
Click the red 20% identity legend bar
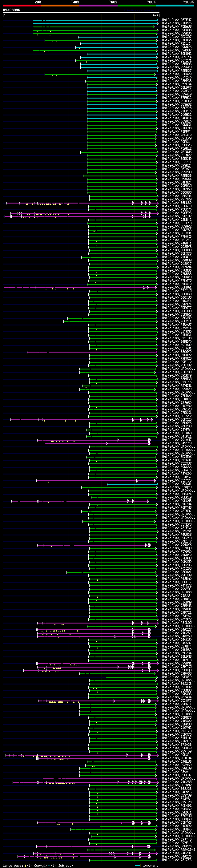tap(22, 6)
